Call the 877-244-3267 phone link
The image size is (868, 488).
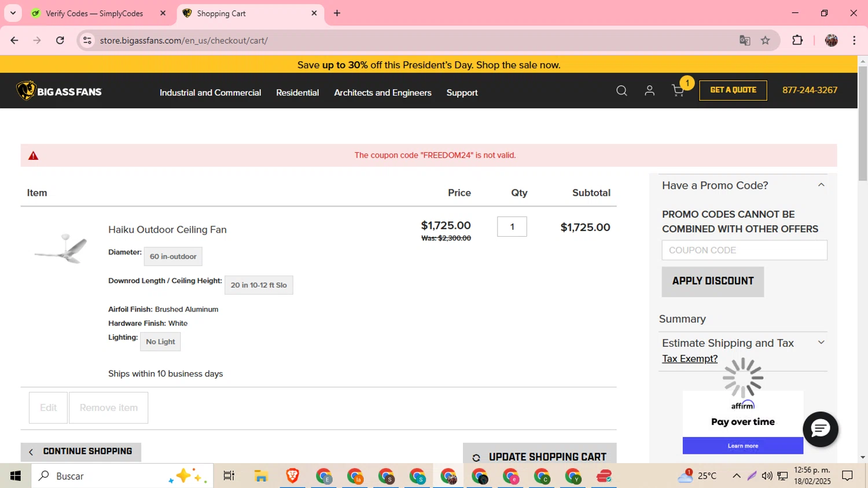[x=810, y=90]
